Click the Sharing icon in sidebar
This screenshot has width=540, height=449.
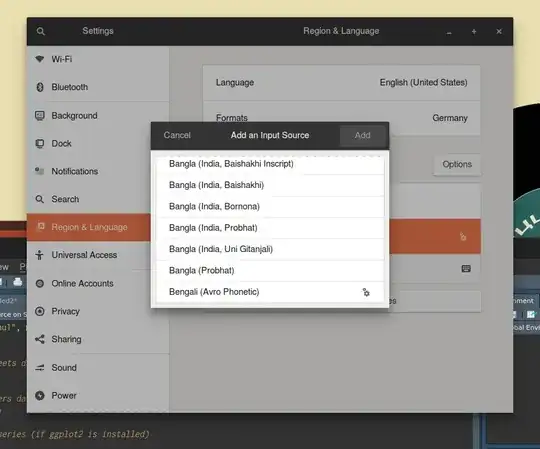tap(40, 339)
